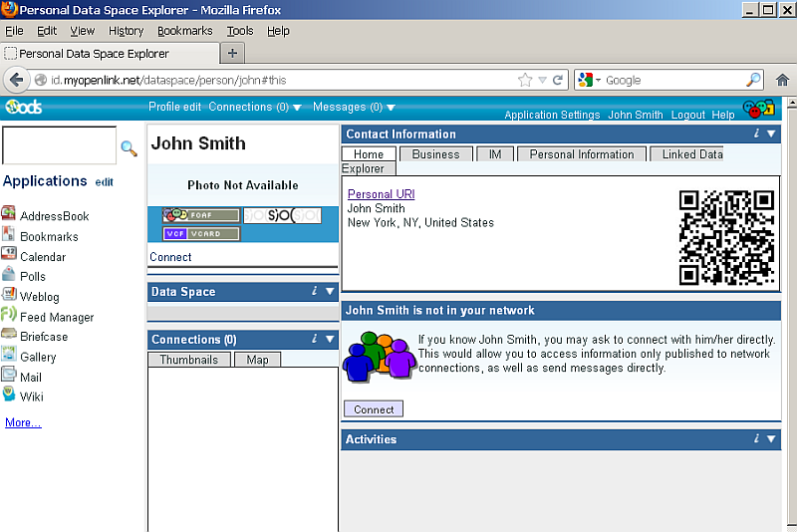
Task: Open the Bookmarks menu in Firefox
Action: [184, 31]
